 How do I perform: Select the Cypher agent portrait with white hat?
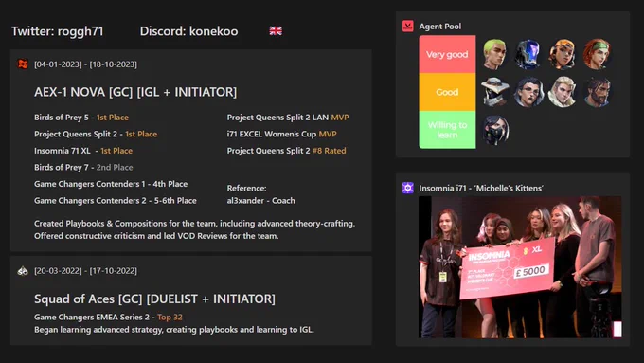[494, 92]
